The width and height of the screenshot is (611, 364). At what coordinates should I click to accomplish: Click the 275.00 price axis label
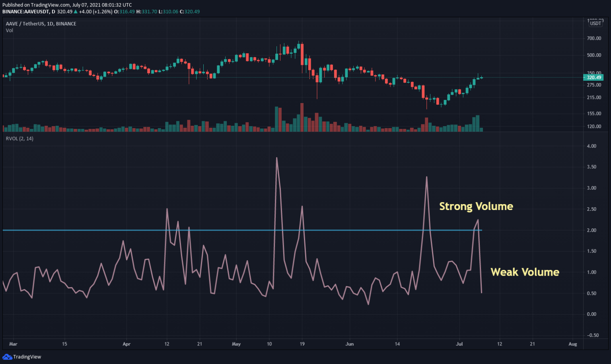click(594, 85)
